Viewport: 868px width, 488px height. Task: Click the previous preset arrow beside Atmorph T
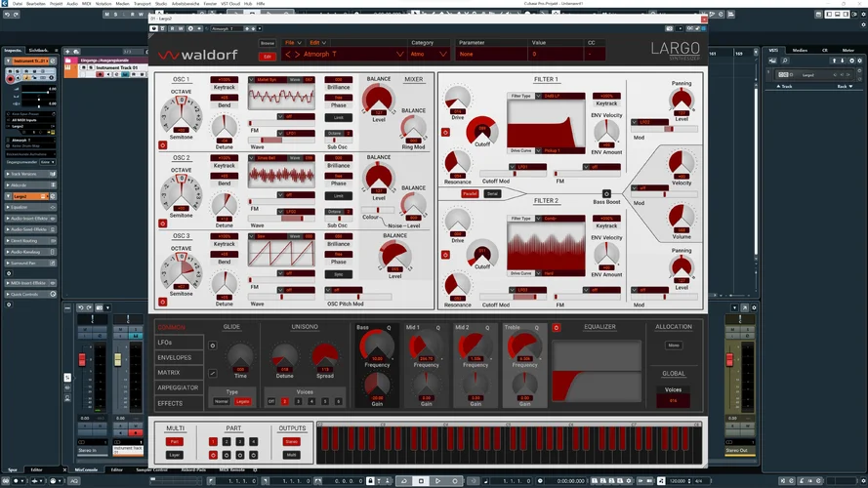[288, 55]
